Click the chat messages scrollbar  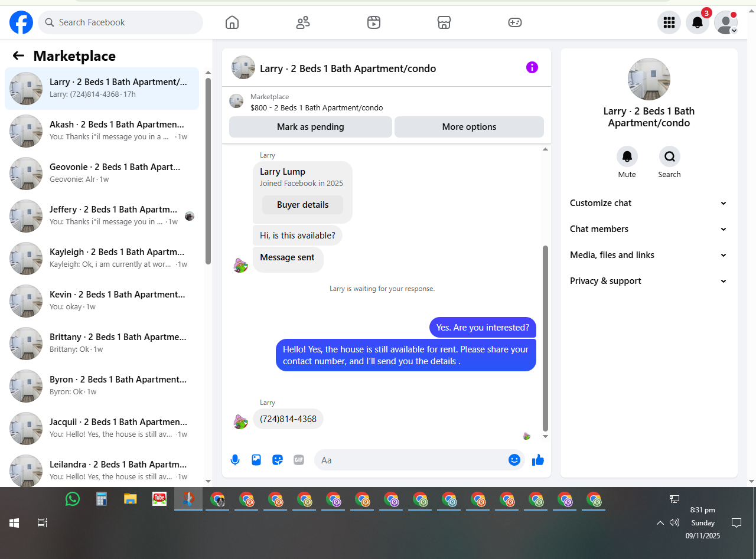pyautogui.click(x=545, y=338)
